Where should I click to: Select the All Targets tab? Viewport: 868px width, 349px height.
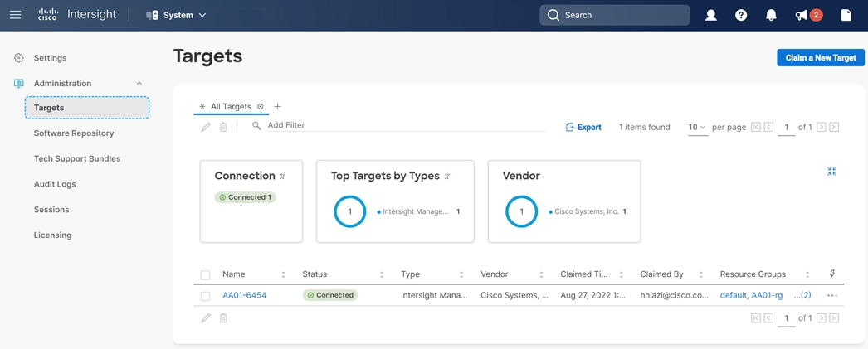(x=231, y=106)
